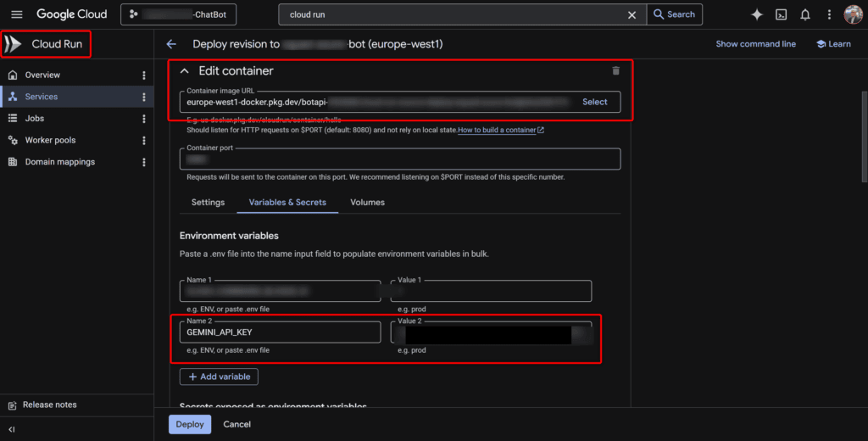Clear the search box text

coord(632,15)
